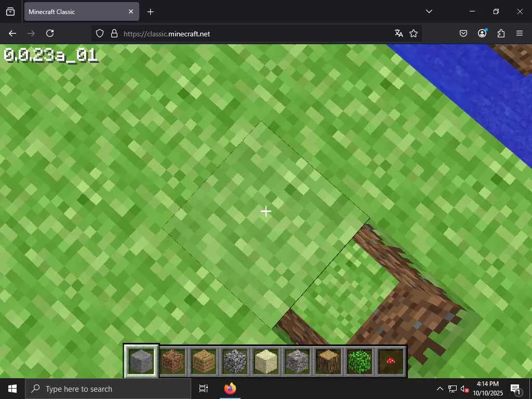
Task: Select the gravel block in hotbar
Action: tap(297, 362)
